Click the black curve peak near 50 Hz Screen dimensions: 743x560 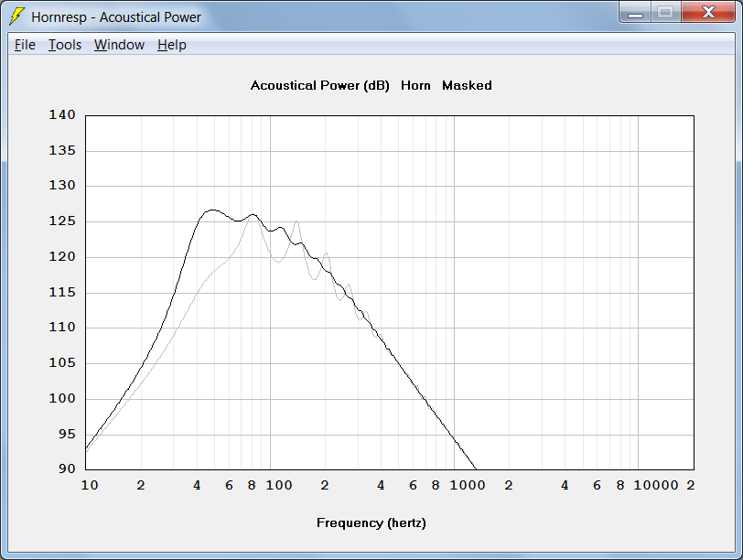[212, 210]
